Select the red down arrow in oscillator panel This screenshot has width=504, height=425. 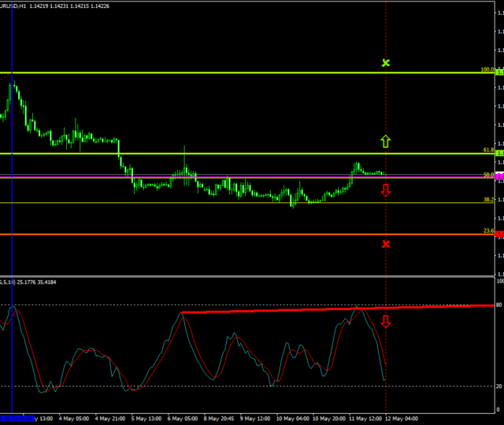coord(386,321)
